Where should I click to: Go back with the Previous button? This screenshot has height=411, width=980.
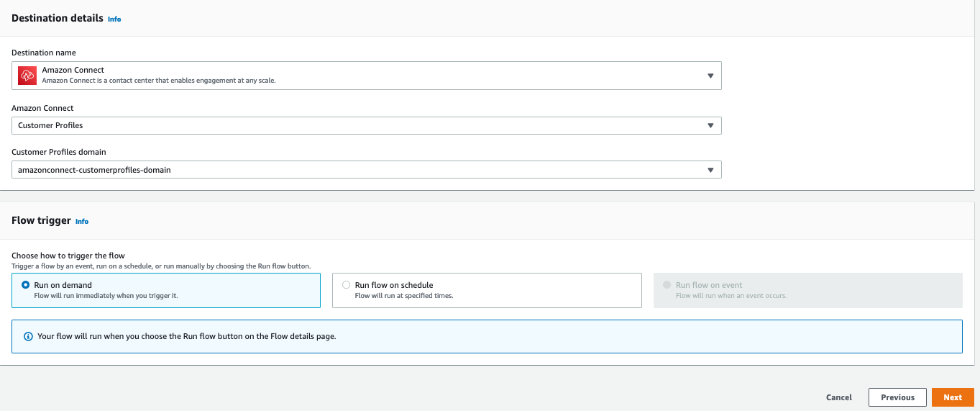pyautogui.click(x=897, y=397)
